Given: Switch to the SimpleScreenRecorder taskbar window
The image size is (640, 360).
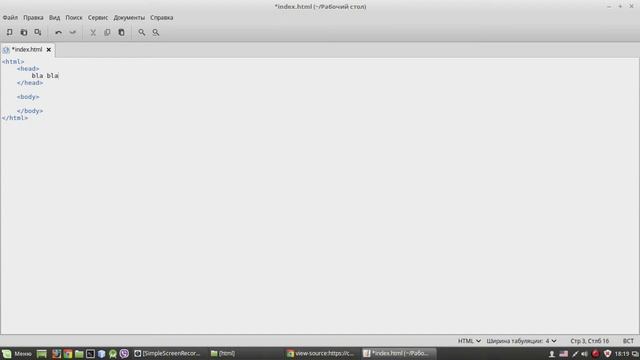Looking at the screenshot, I should click(168, 353).
